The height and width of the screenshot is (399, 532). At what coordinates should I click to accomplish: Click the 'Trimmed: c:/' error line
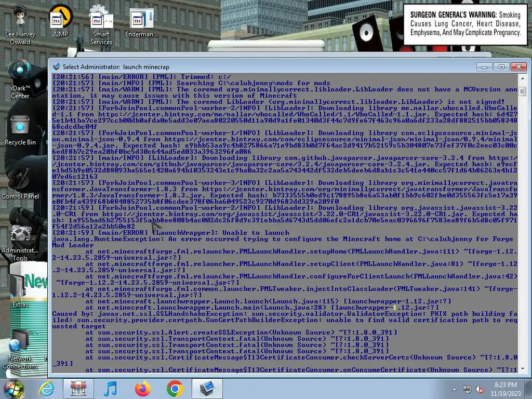[141, 77]
